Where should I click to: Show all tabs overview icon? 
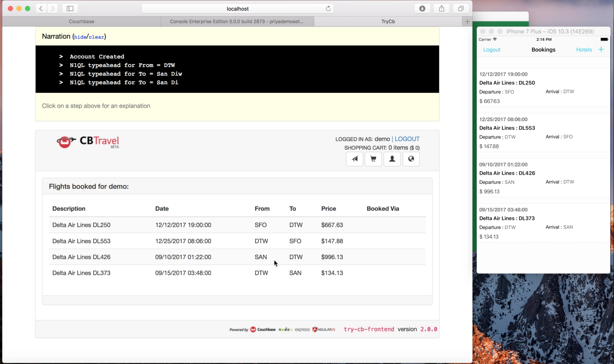pyautogui.click(x=461, y=9)
